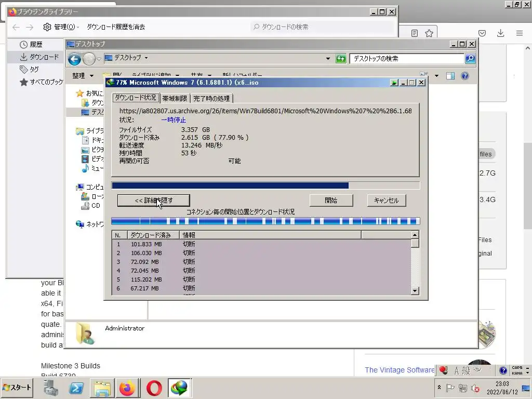Select タグ in the Library sidebar
Screen dimensions: 532x399
pos(29,70)
